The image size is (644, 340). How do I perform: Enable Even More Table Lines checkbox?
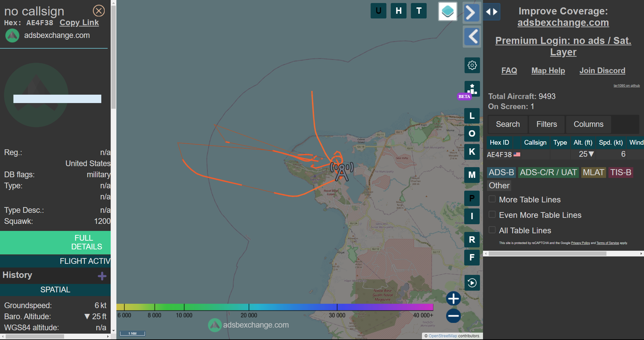tap(492, 214)
